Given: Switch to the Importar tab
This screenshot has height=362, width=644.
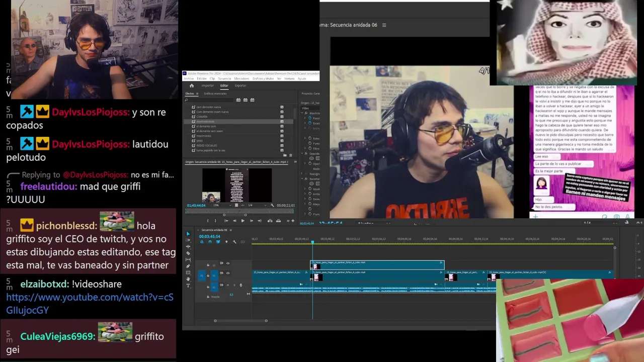Looking at the screenshot, I should [x=208, y=85].
